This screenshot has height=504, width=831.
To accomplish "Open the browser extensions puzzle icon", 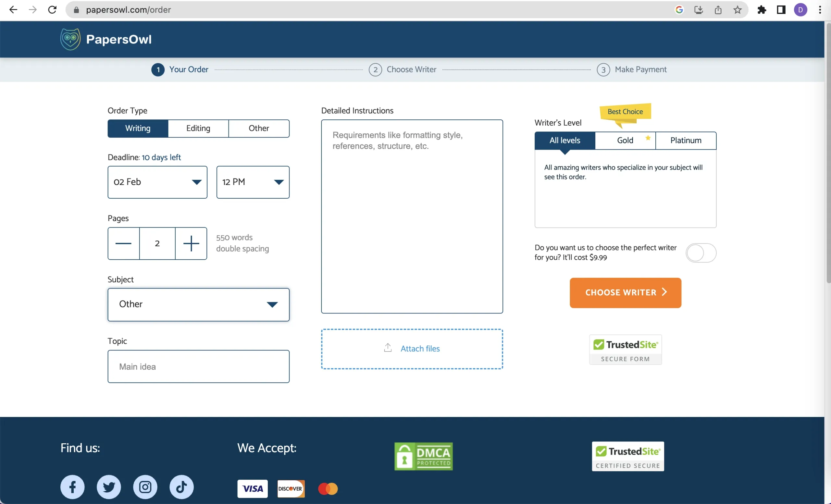I will pos(762,10).
